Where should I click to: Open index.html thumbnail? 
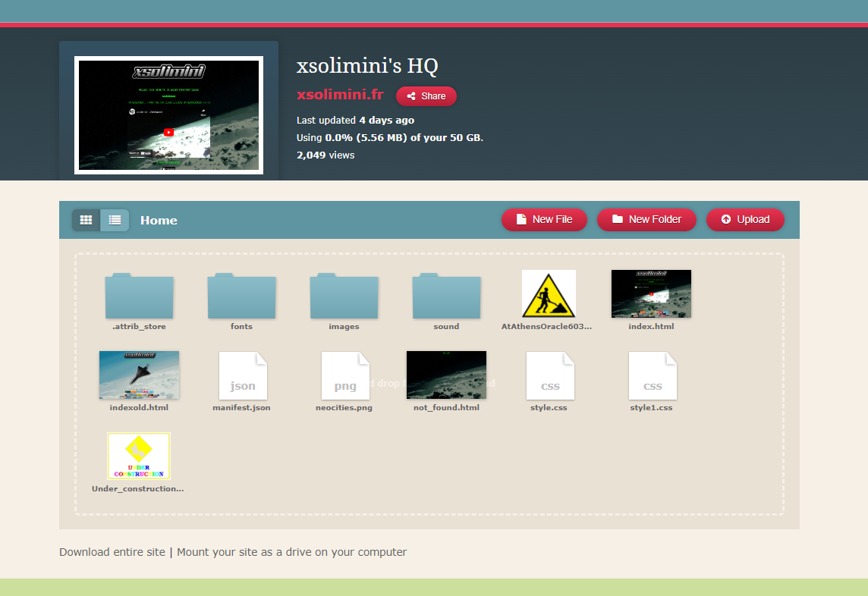(651, 293)
